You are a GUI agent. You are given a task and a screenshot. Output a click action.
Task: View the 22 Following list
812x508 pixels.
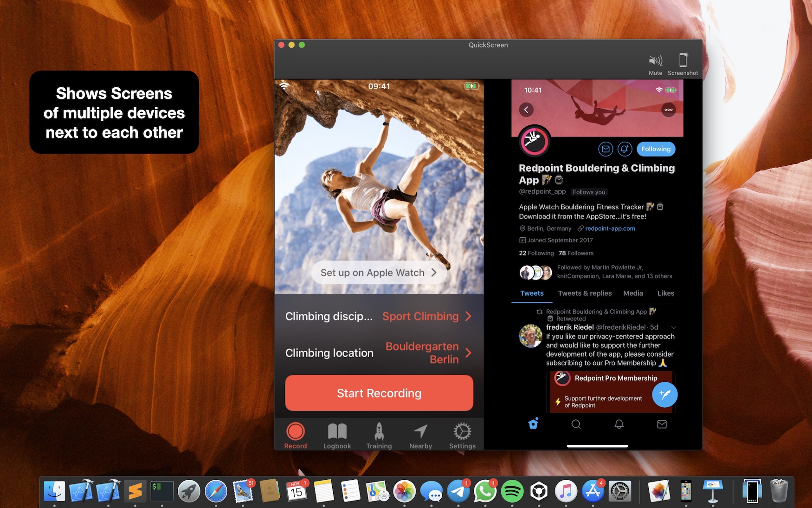click(536, 253)
